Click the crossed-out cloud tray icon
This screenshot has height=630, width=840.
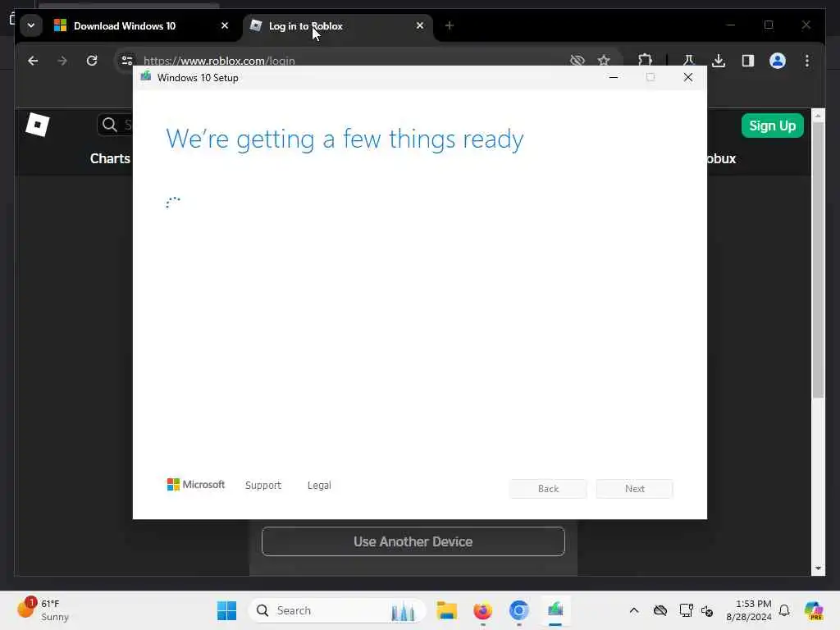[660, 610]
